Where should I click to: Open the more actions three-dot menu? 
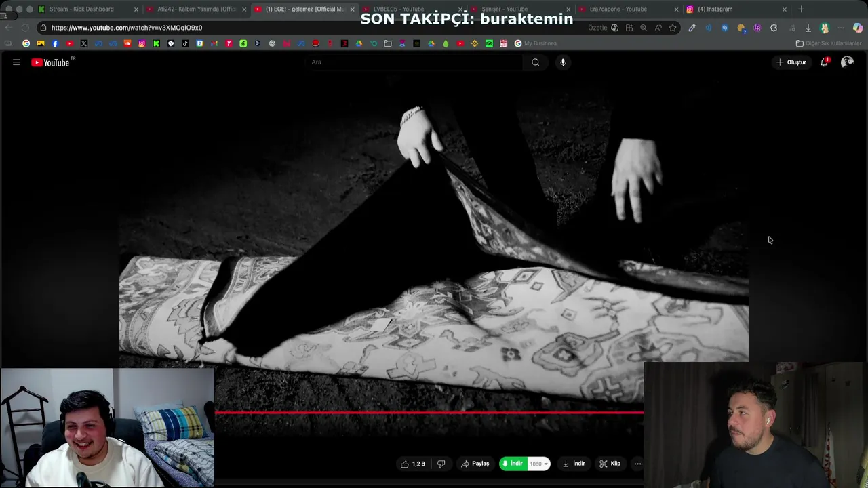637,464
